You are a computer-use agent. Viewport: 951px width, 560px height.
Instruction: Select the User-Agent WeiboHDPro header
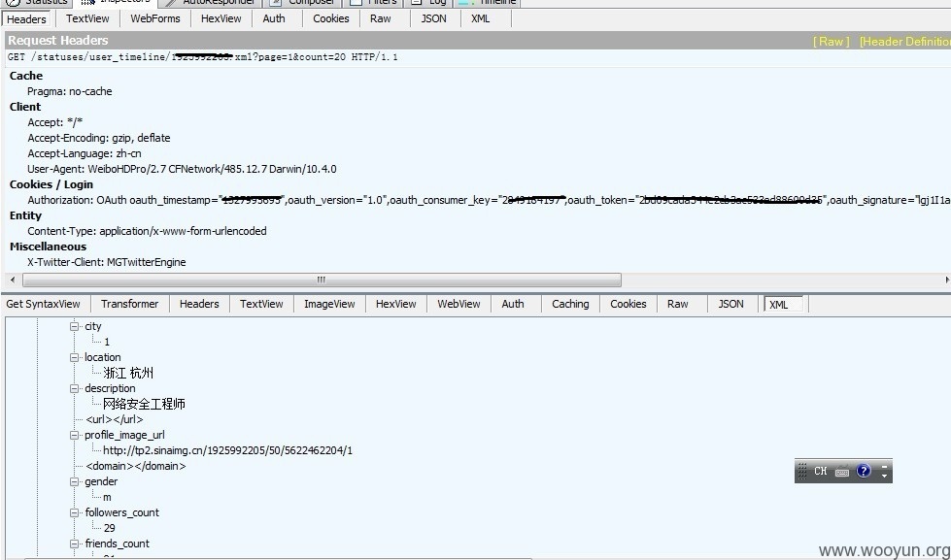[x=182, y=169]
